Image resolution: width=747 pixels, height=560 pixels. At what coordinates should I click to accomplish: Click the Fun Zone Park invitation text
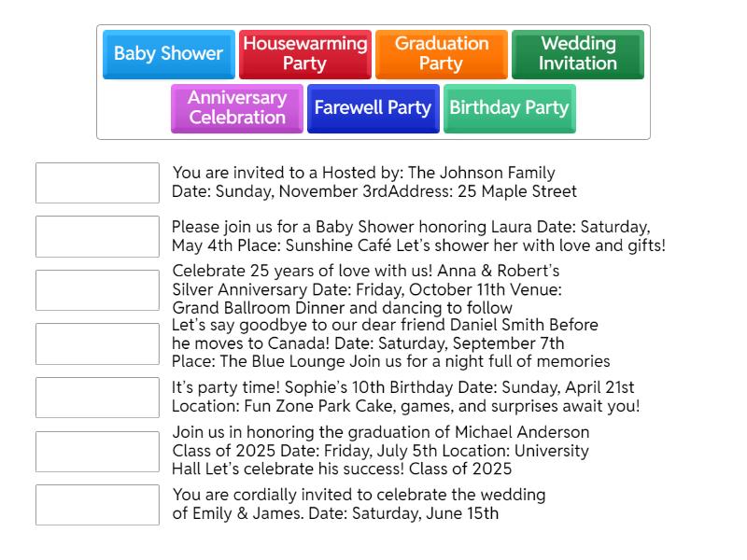click(405, 398)
